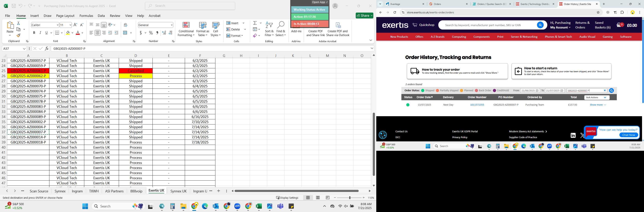This screenshot has height=212, width=644.
Task: Switch to Page Break Preview view
Action: [x=327, y=198]
